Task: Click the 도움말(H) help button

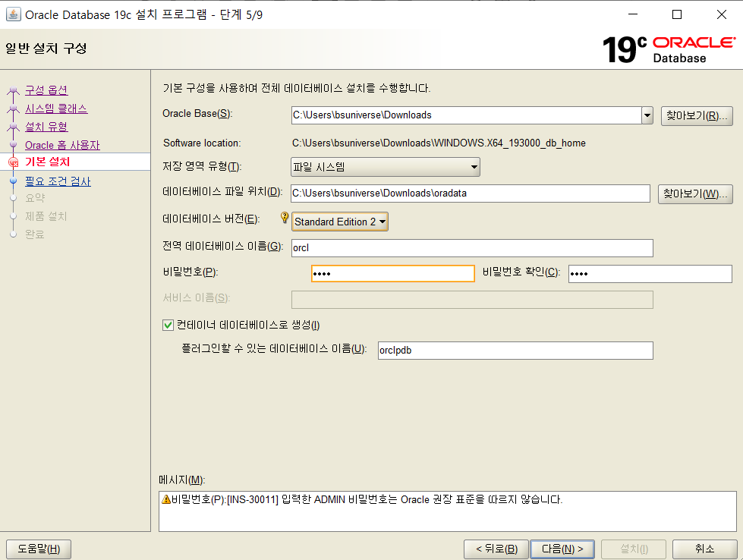Action: [39, 549]
